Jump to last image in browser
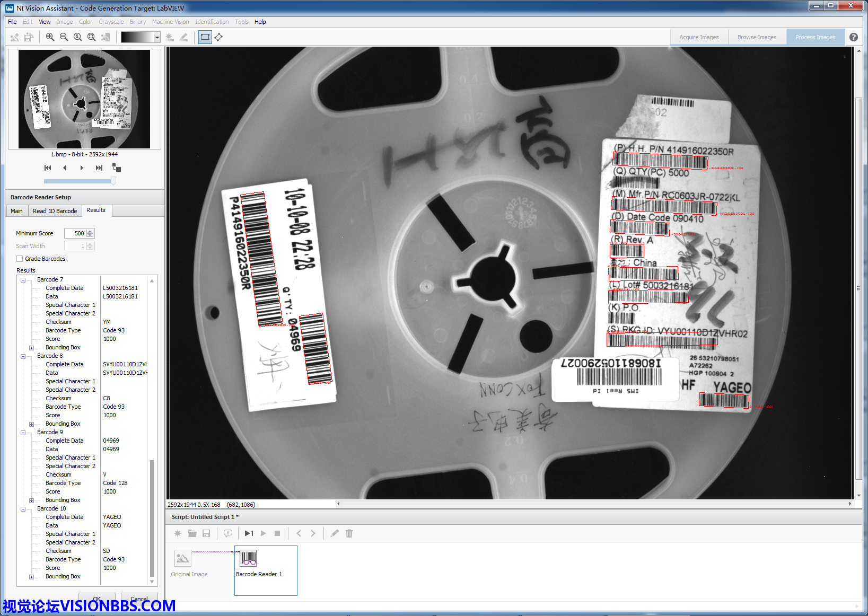 (99, 168)
